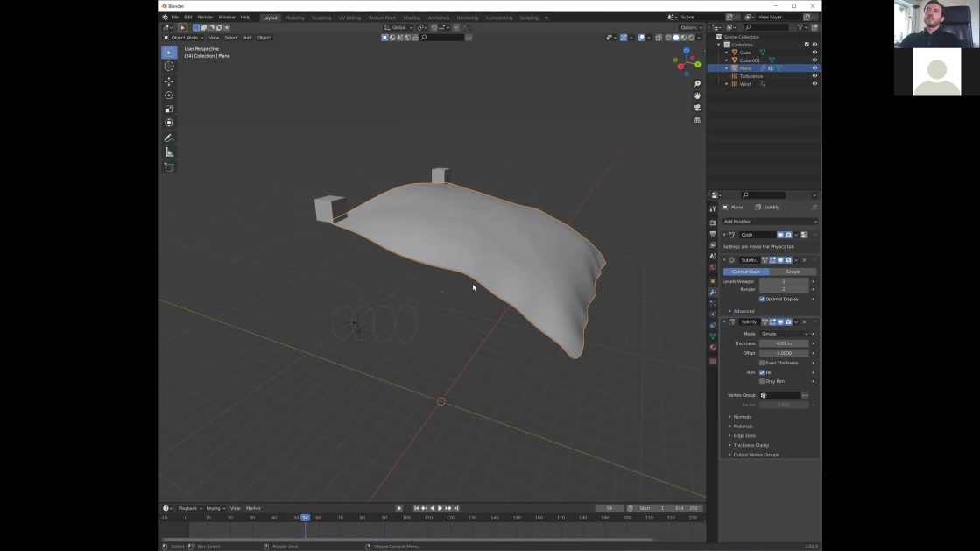This screenshot has width=980, height=551.
Task: Select the Measure tool
Action: coord(169,152)
